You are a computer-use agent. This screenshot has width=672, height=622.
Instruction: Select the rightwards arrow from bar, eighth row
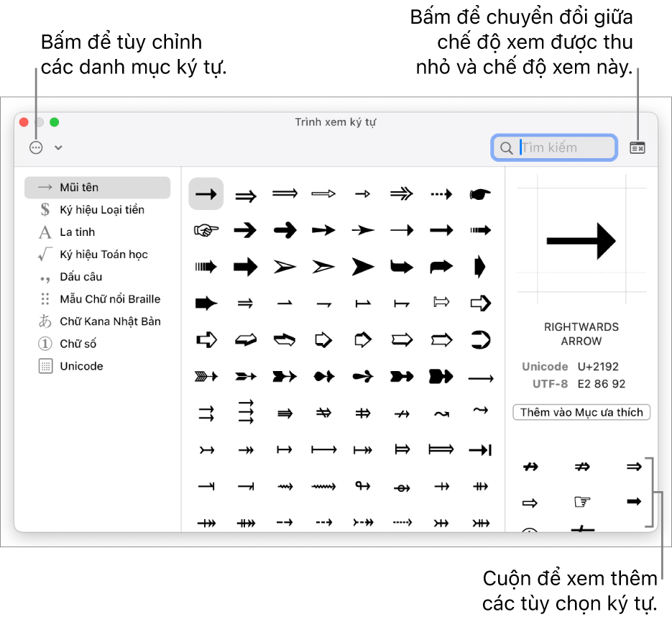(285, 449)
